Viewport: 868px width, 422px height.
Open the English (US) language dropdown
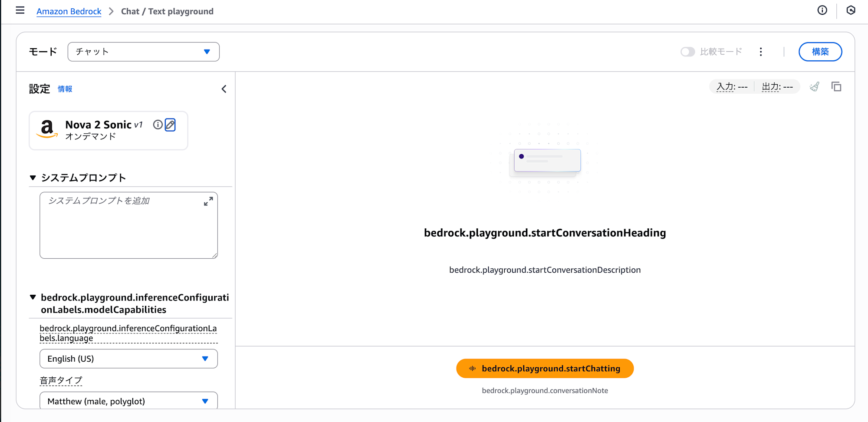coord(128,359)
